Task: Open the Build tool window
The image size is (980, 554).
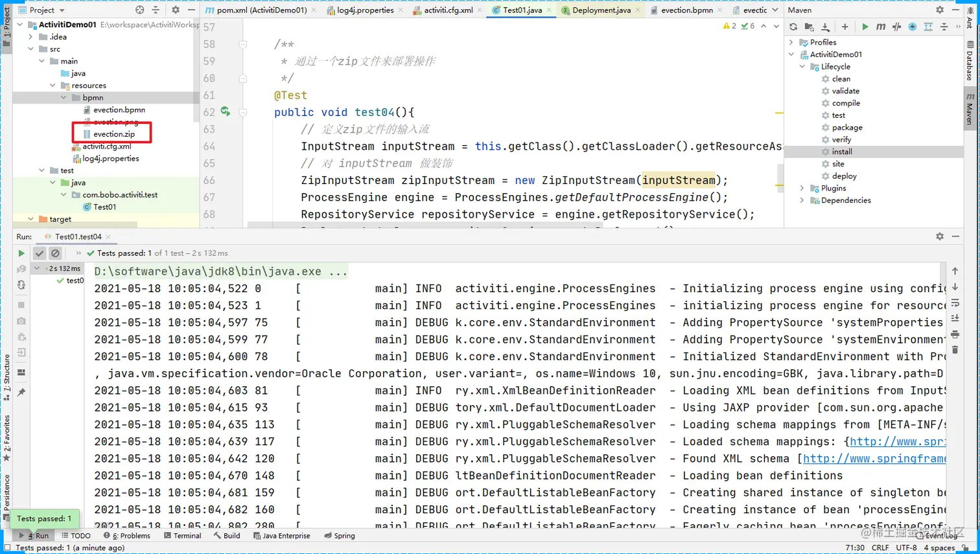Action: pyautogui.click(x=227, y=536)
